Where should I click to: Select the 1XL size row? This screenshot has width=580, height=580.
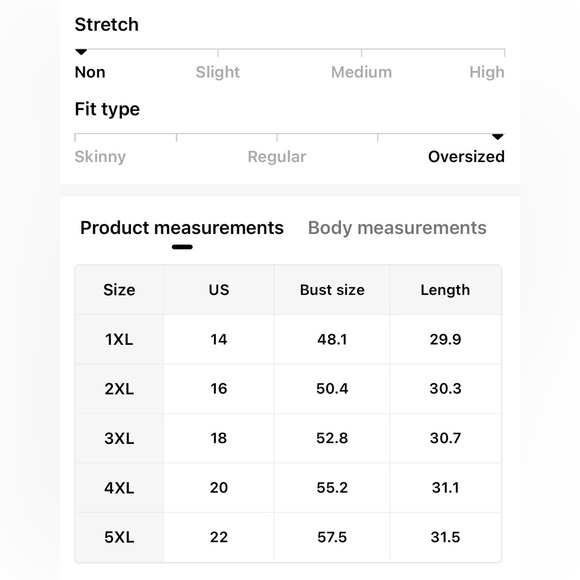(288, 339)
